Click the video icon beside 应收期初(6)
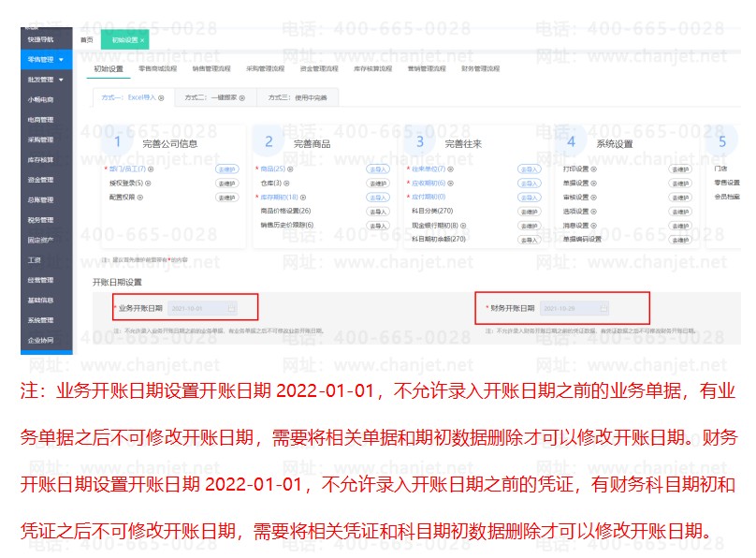 pyautogui.click(x=450, y=184)
